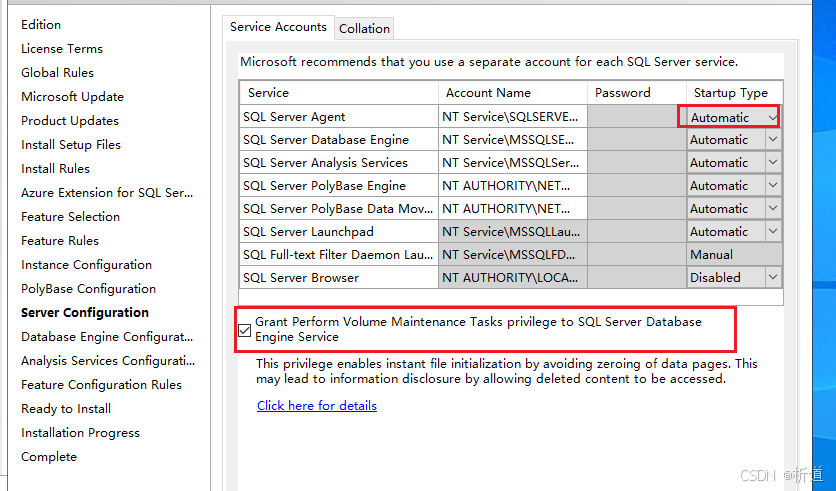Enable the Grant Perform Volume Maintenance Tasks checkbox
This screenshot has height=491, width=836.
[x=245, y=330]
